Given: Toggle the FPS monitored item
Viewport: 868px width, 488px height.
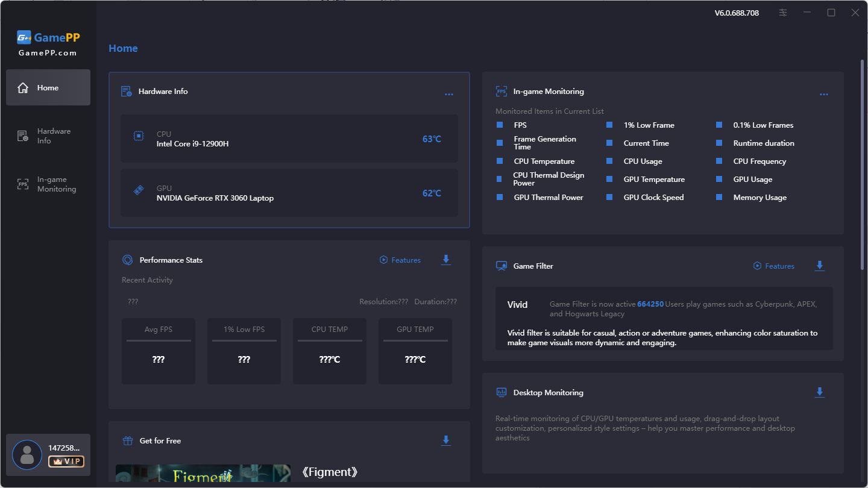Looking at the screenshot, I should tap(500, 125).
